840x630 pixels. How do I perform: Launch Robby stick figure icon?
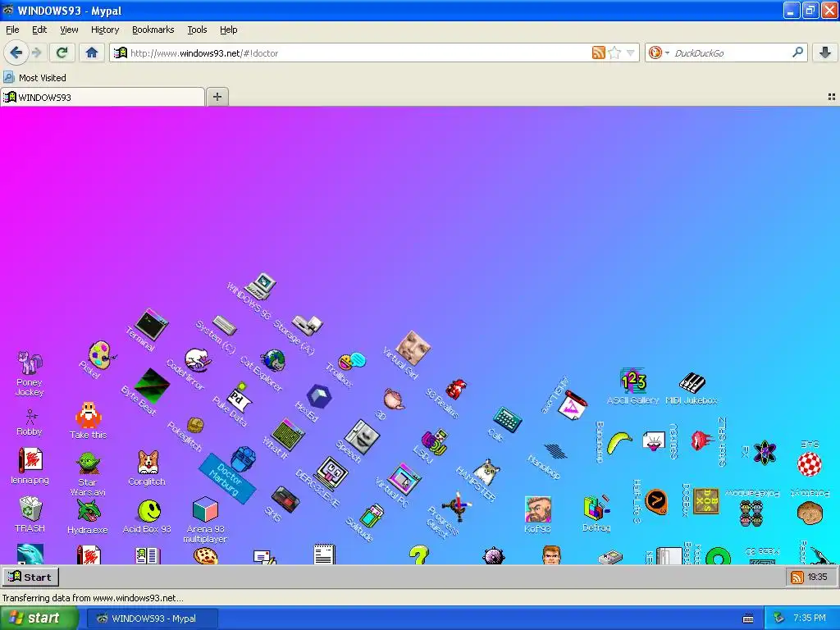point(30,422)
